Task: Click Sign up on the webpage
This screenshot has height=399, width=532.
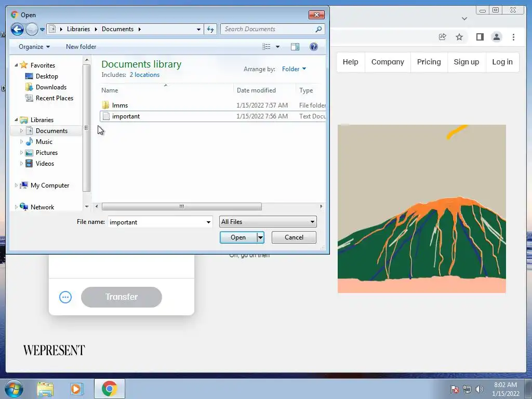Action: point(466,62)
